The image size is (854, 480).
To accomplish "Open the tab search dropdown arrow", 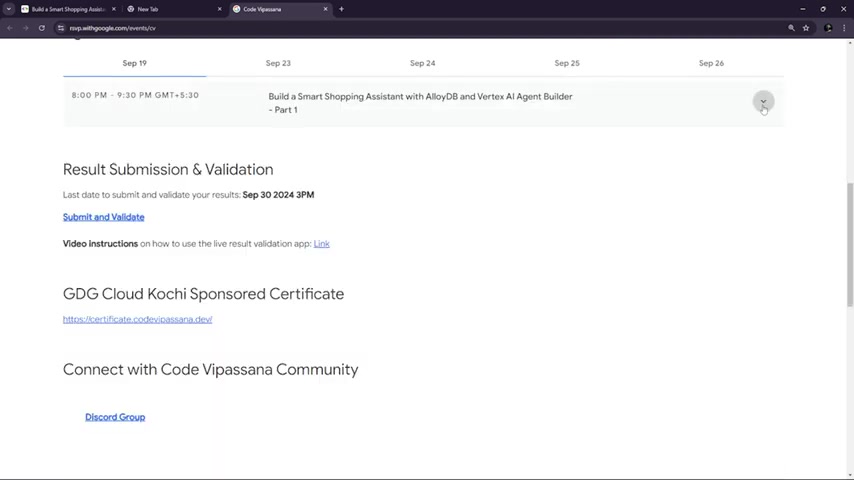I will pyautogui.click(x=9, y=9).
